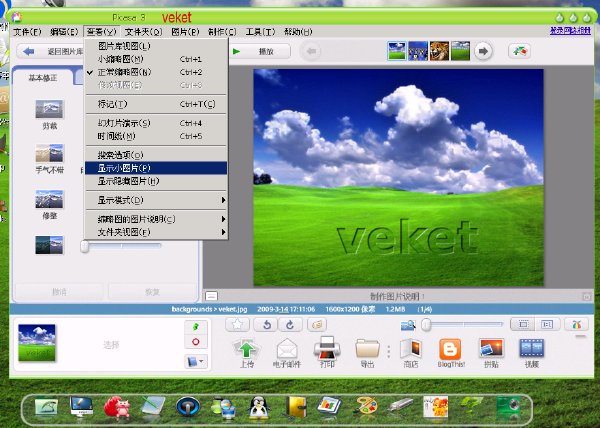Open the 编辑(E) menu
This screenshot has height=428, width=600.
pos(64,32)
